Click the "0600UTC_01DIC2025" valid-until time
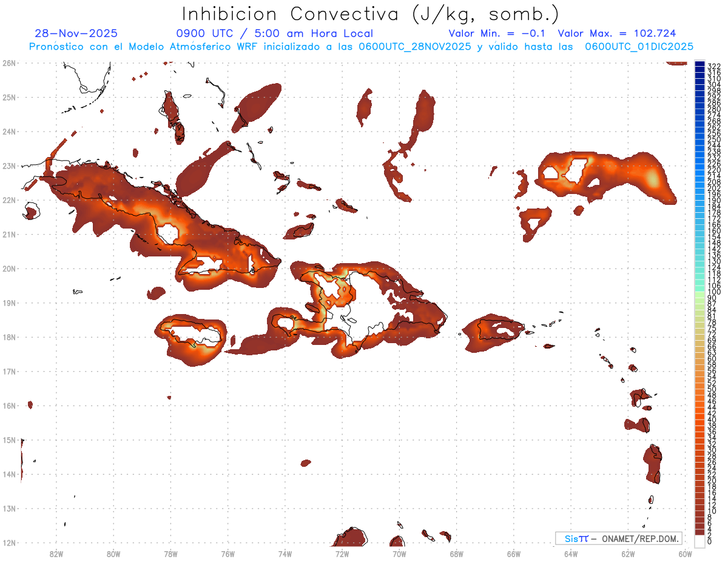728x562 pixels. pyautogui.click(x=639, y=47)
